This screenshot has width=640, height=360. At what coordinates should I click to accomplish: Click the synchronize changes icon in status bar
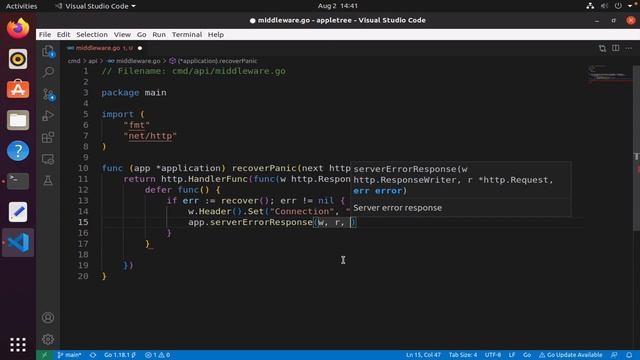coord(93,355)
